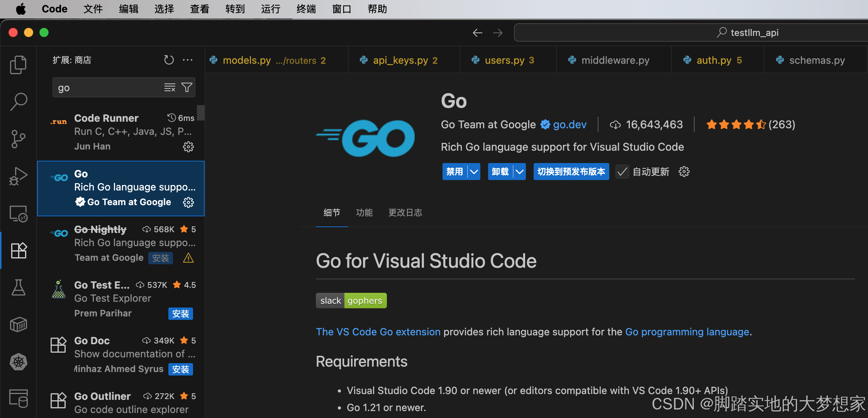Viewport: 868px width, 418px height.
Task: Click the 卸载 uninstall button
Action: click(x=500, y=172)
